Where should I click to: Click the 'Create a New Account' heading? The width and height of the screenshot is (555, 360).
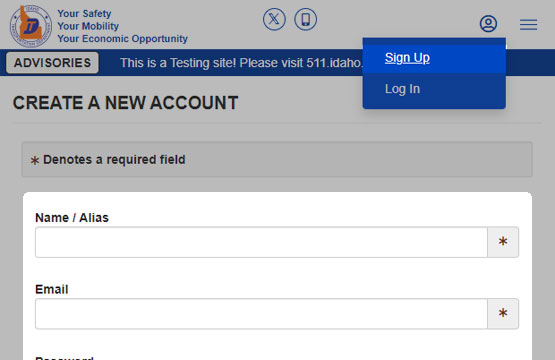[125, 103]
